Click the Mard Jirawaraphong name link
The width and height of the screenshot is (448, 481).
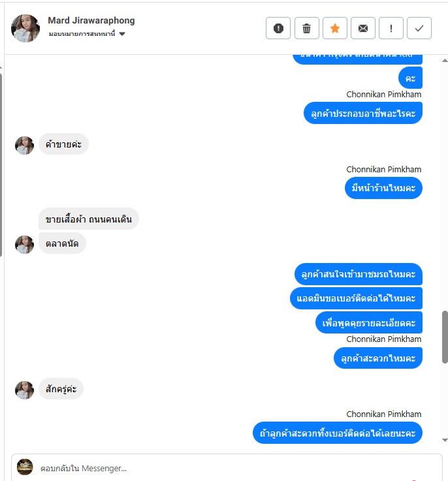(x=91, y=20)
